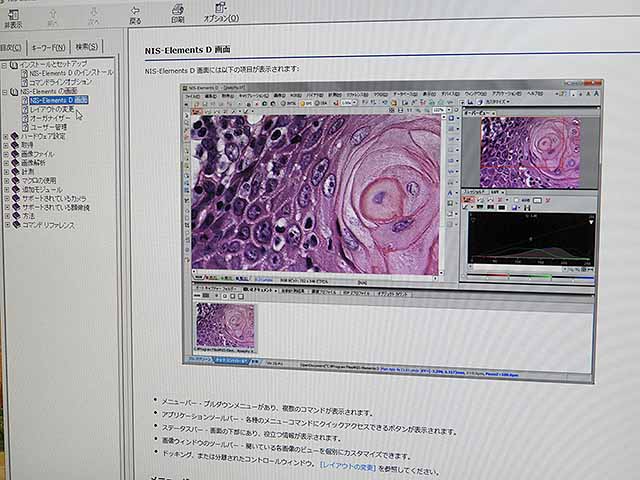The image size is (640, 480).
Task: Expand the サポートされているカメラ node
Action: point(7,199)
